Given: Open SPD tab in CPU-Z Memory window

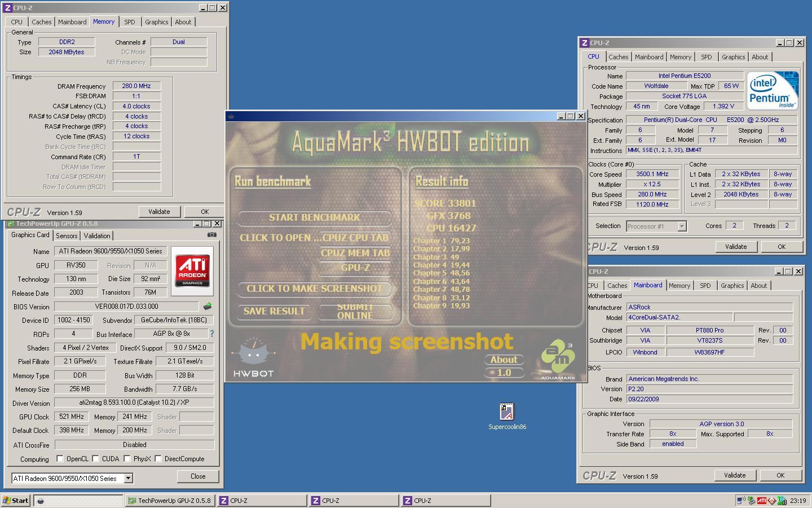Looking at the screenshot, I should pos(130,22).
